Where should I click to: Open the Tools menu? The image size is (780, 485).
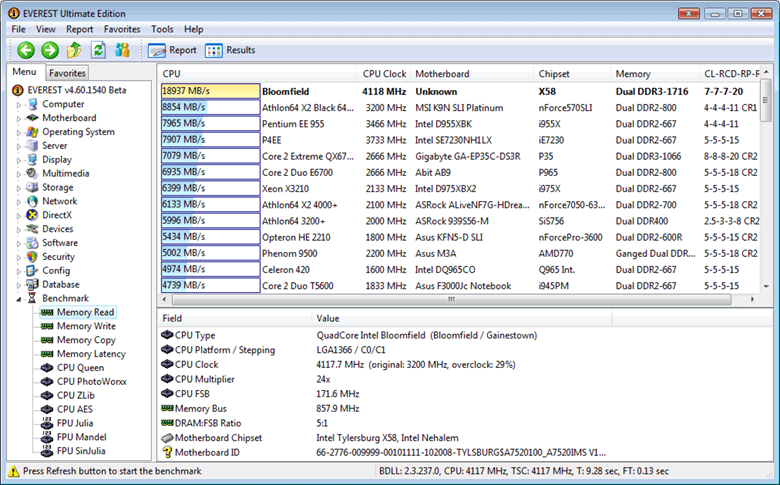tap(162, 29)
